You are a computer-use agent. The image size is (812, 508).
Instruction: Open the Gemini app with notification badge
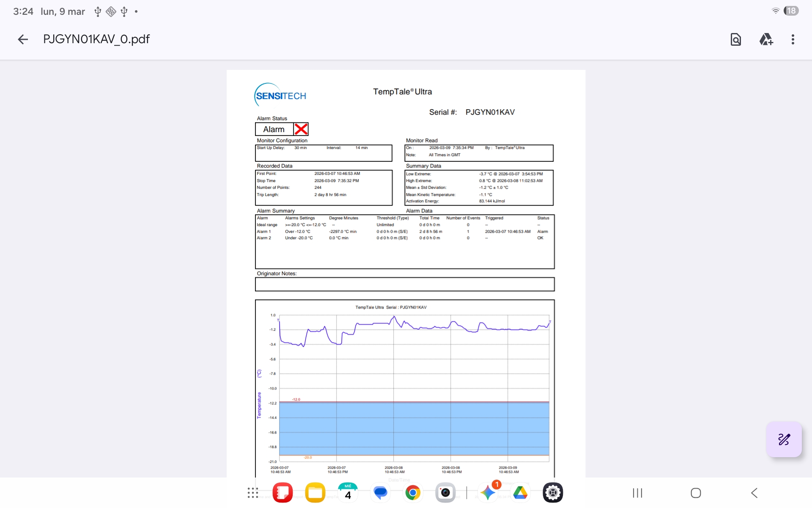tap(488, 493)
